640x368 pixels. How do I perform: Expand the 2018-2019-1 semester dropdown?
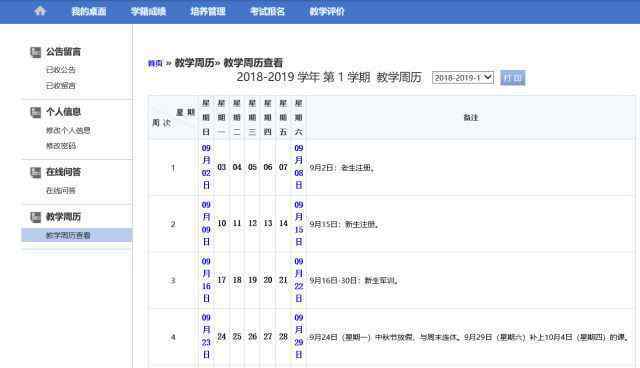tap(463, 78)
